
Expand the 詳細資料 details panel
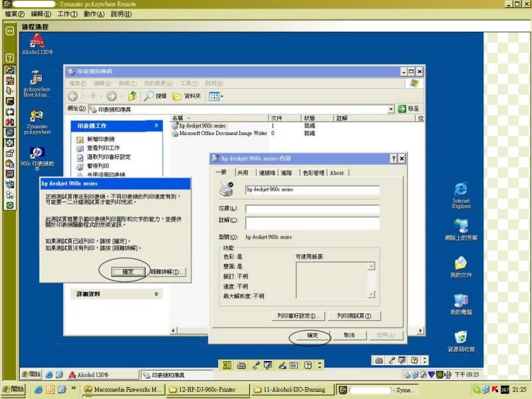(156, 294)
